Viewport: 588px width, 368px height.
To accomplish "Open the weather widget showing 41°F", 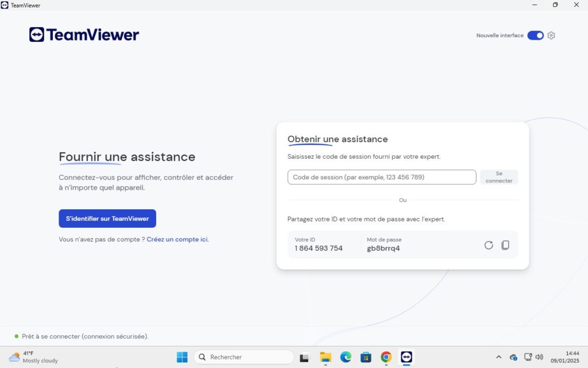I will point(33,357).
